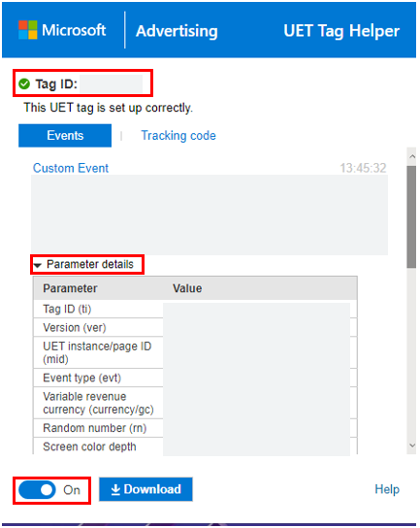
Task: Click the download arrow icon
Action: [x=115, y=489]
